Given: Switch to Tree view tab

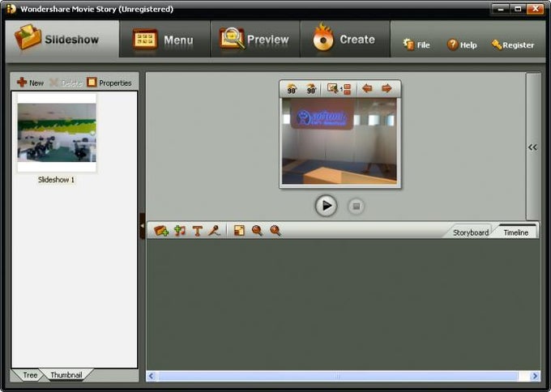Looking at the screenshot, I should point(30,375).
